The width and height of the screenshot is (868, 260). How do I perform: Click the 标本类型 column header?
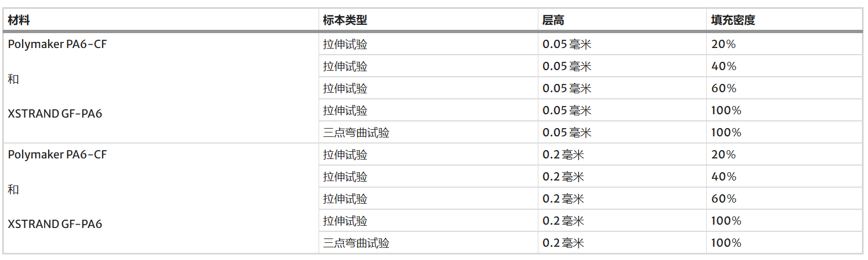(x=345, y=20)
